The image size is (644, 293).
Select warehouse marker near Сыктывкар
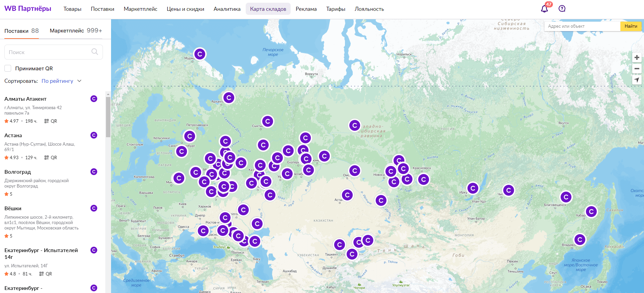[x=268, y=121]
